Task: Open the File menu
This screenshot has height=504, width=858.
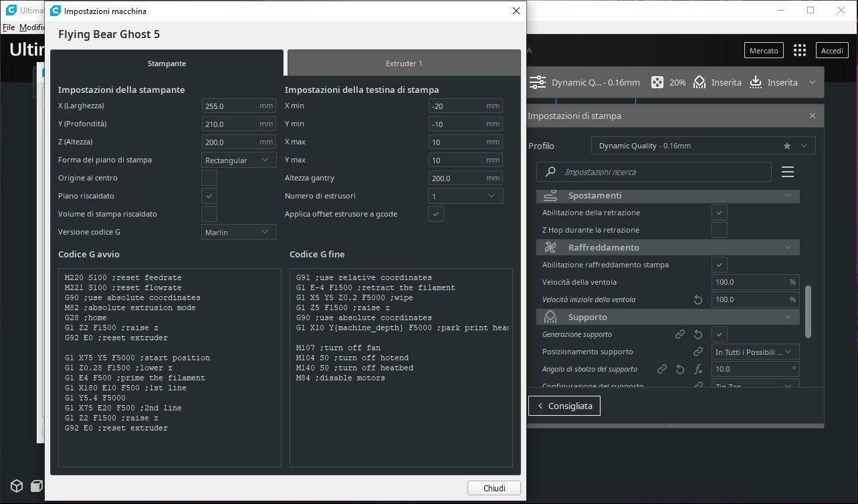Action: pos(8,27)
